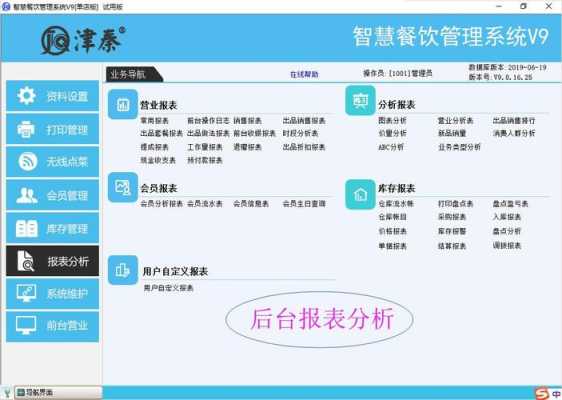The width and height of the screenshot is (562, 400).
Task: Open the 盘点分析 report
Action: (507, 231)
